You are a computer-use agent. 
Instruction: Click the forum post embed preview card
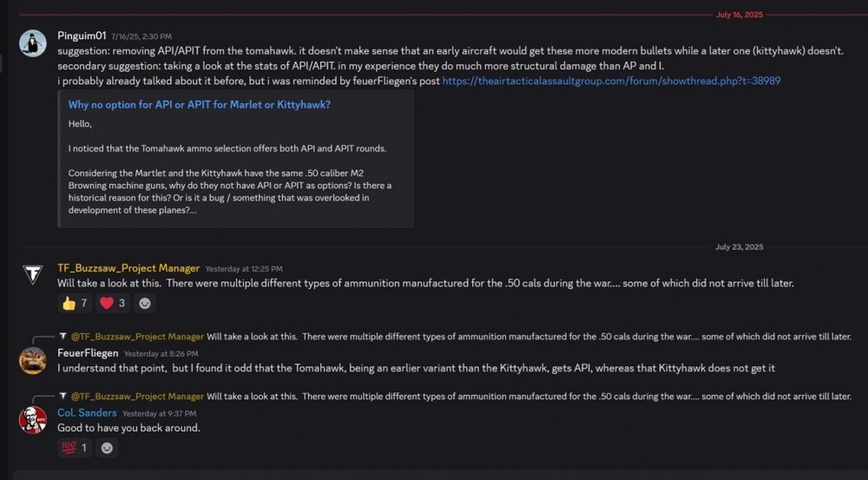(235, 174)
